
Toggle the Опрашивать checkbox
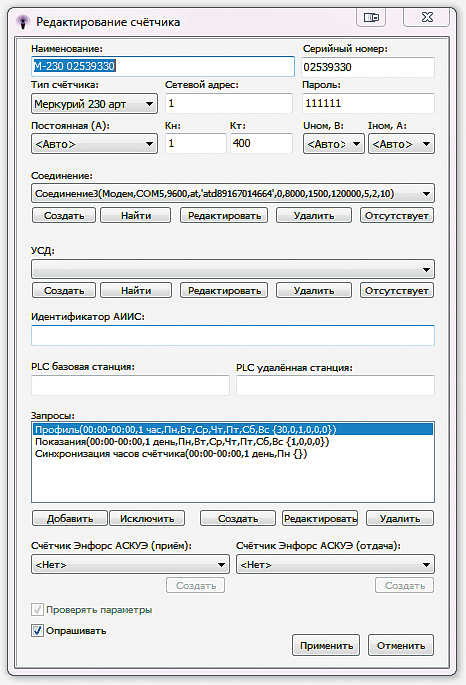[37, 630]
